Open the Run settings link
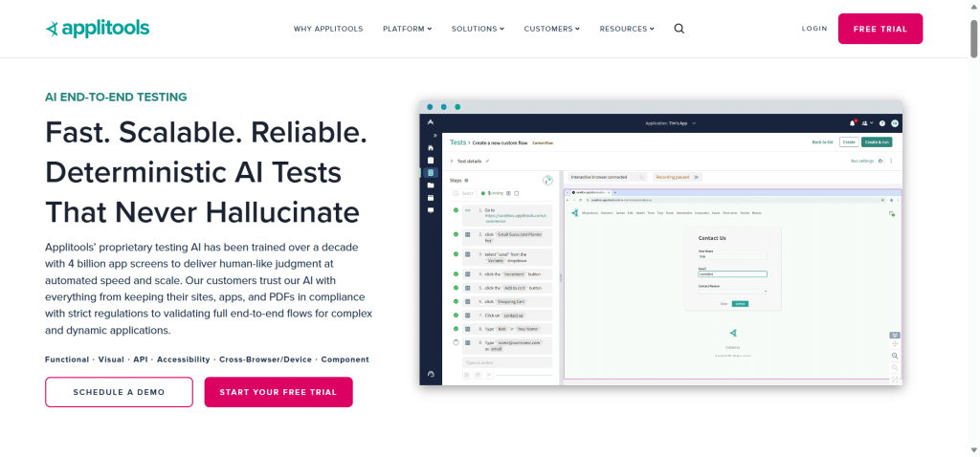 click(x=862, y=161)
